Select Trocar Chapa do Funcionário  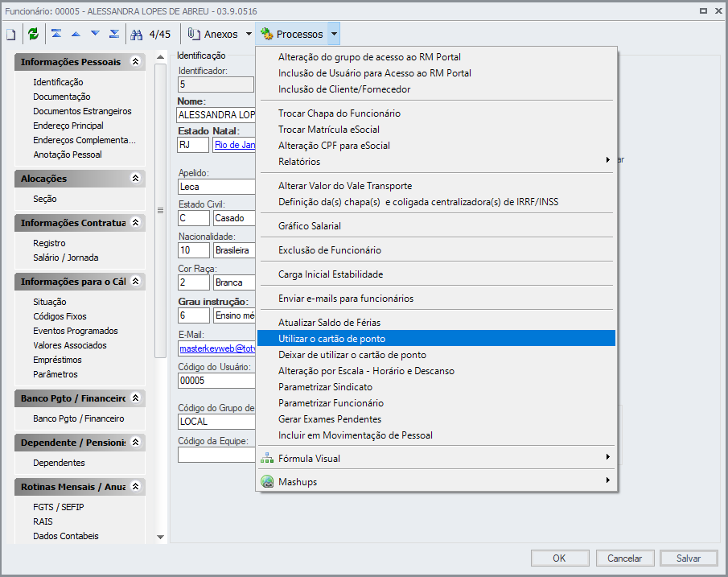(436, 113)
